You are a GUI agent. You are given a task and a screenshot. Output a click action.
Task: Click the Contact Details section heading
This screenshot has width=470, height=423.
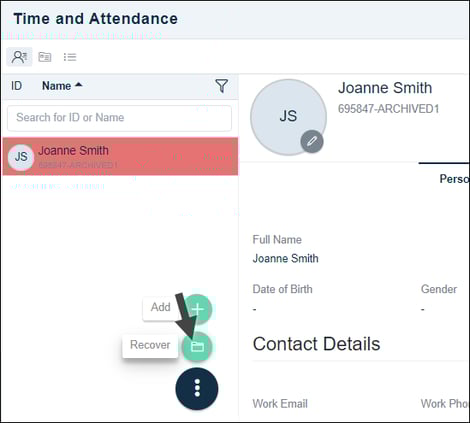pyautogui.click(x=316, y=344)
